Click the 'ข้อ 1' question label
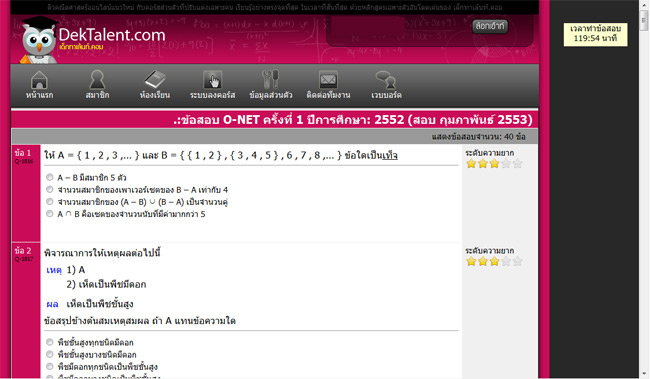 click(23, 153)
